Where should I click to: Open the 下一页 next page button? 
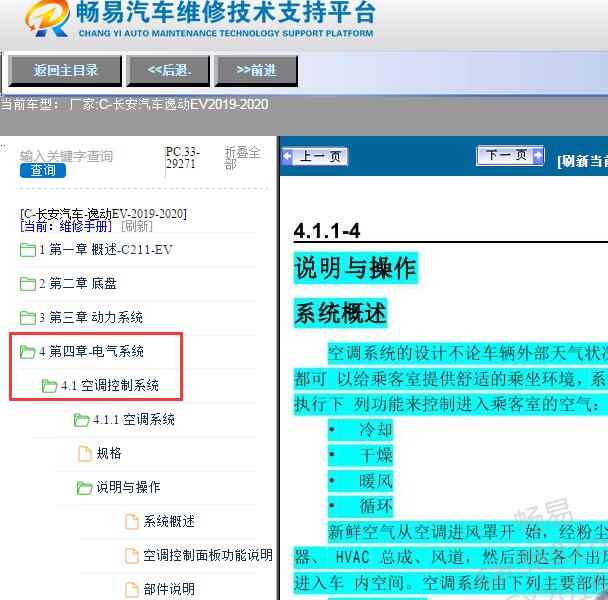tap(510, 155)
